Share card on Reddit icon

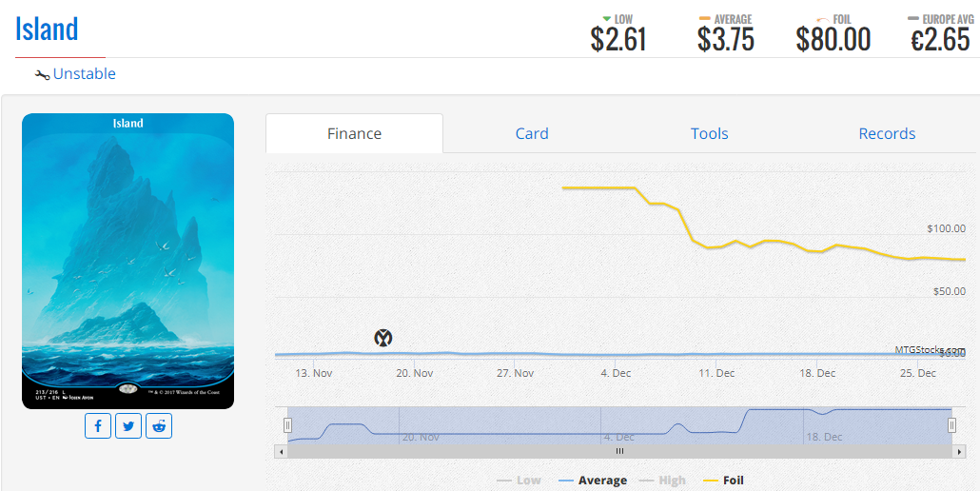pyautogui.click(x=159, y=426)
